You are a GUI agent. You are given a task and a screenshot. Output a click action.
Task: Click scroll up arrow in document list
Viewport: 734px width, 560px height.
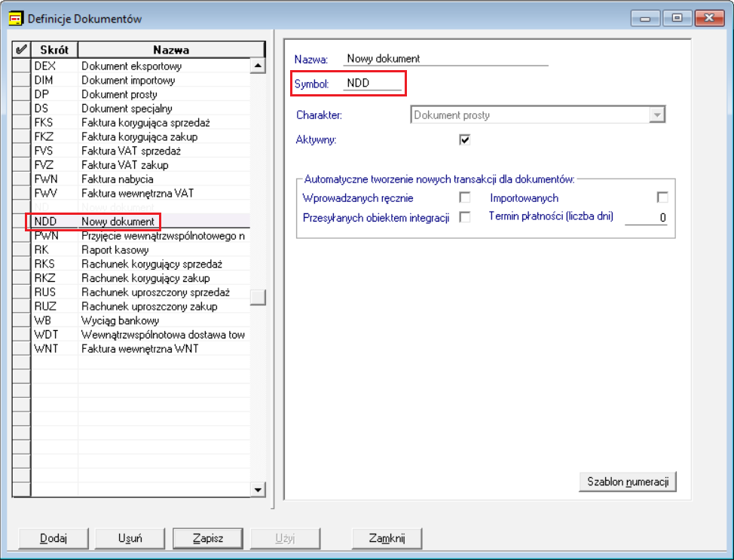point(258,66)
